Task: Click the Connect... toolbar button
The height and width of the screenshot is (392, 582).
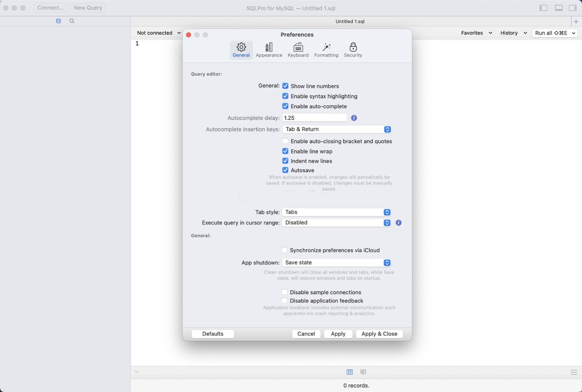Action: tap(51, 8)
